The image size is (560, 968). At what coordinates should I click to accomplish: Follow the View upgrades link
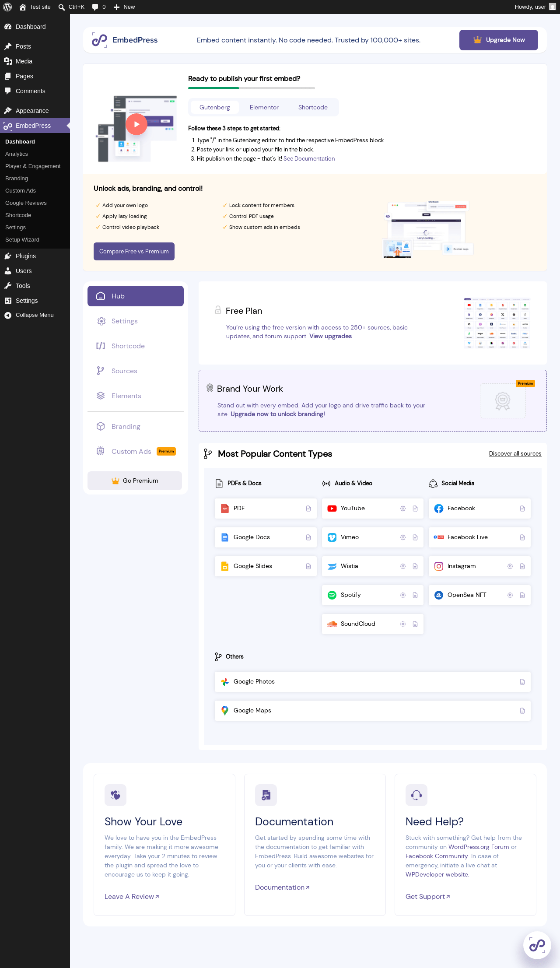331,337
